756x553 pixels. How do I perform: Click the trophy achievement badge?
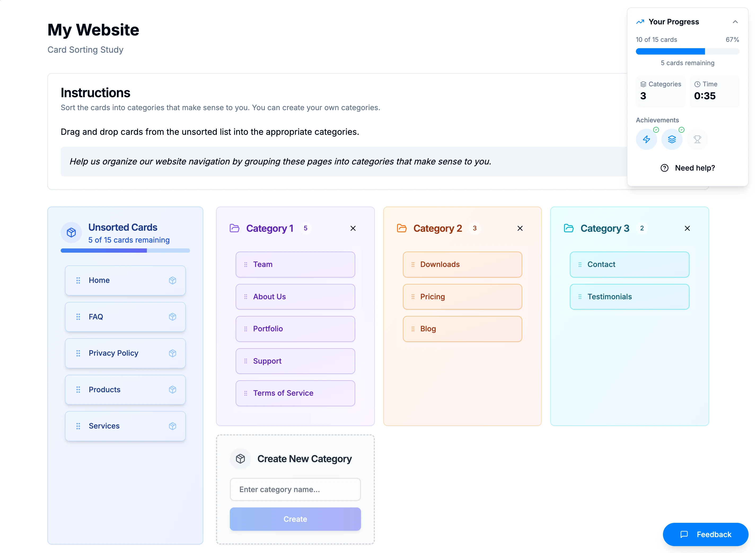tap(697, 139)
